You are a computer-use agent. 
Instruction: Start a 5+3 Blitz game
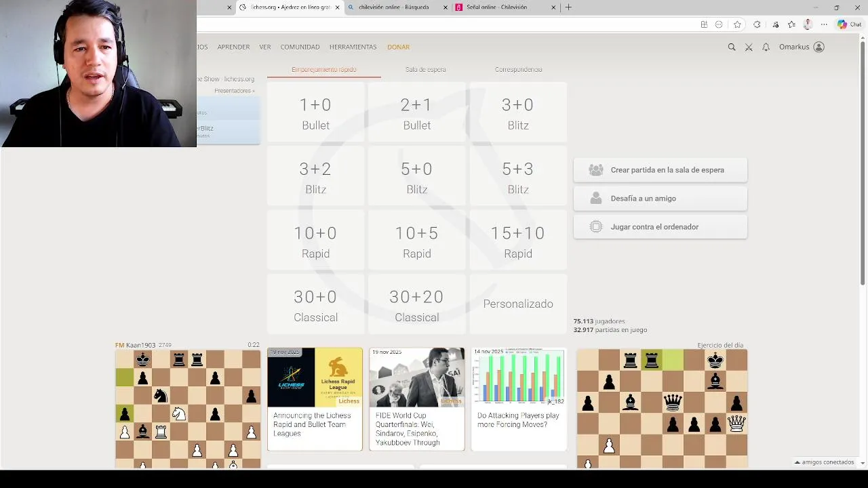[x=518, y=177]
